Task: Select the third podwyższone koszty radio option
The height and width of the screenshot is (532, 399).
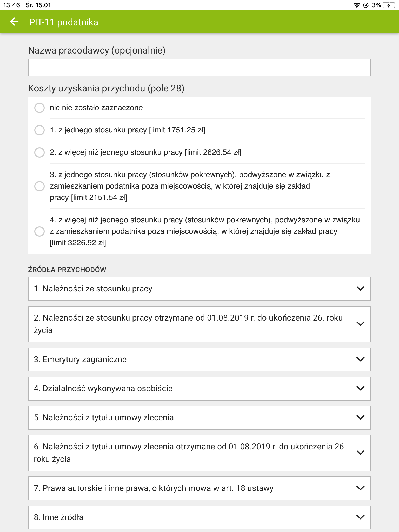Action: tap(39, 186)
